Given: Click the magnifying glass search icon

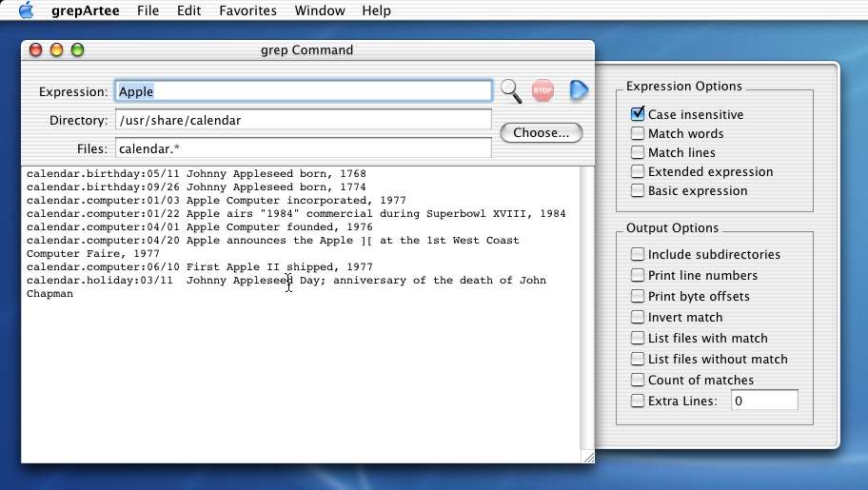Looking at the screenshot, I should tap(511, 91).
